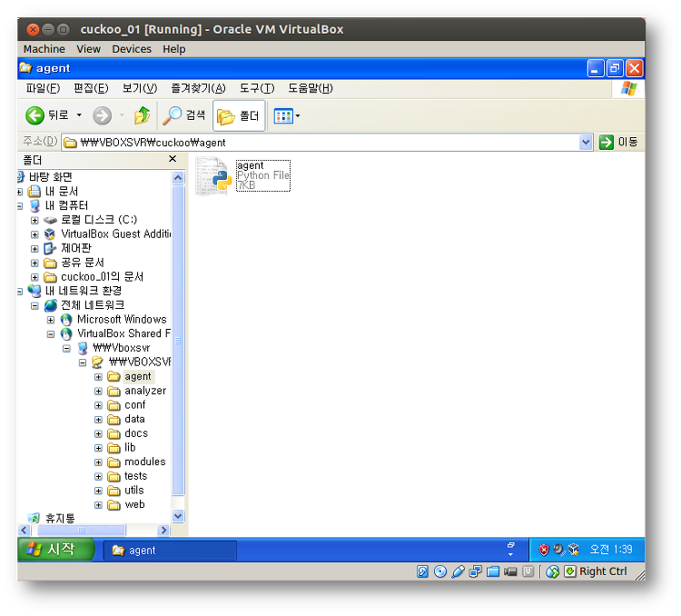Collapse the \\Vboxsvr computer node
Screen dimensions: 681x616
pyautogui.click(x=66, y=349)
